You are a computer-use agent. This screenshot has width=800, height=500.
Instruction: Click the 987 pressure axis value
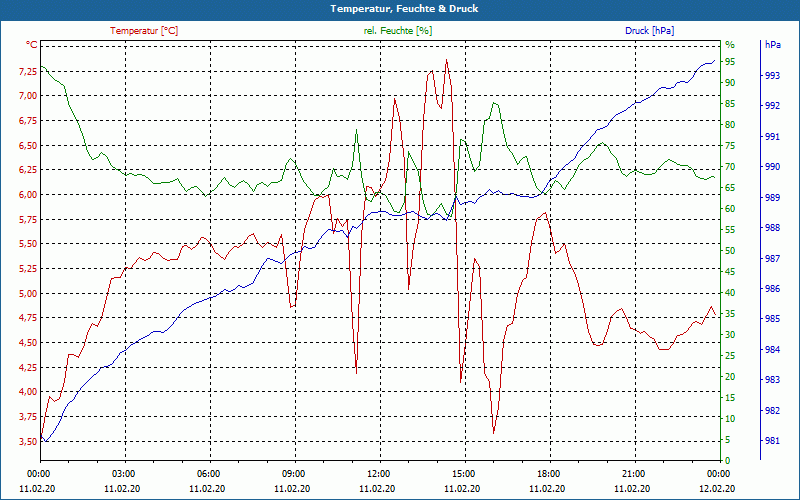click(x=772, y=258)
